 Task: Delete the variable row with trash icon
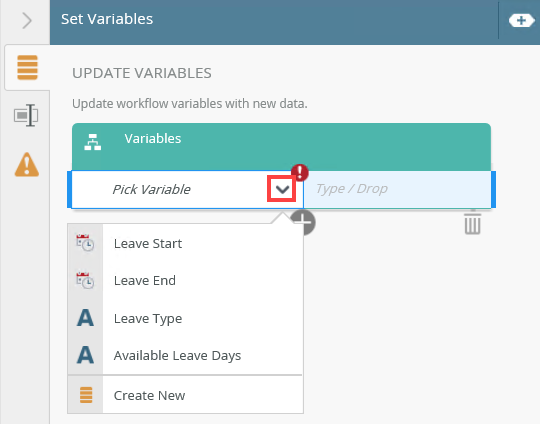point(472,223)
